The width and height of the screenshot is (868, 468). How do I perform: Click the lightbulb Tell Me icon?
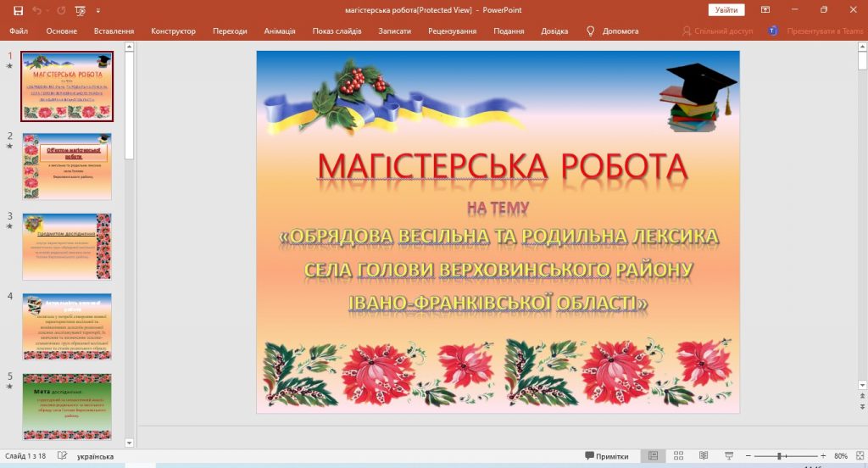pos(591,31)
